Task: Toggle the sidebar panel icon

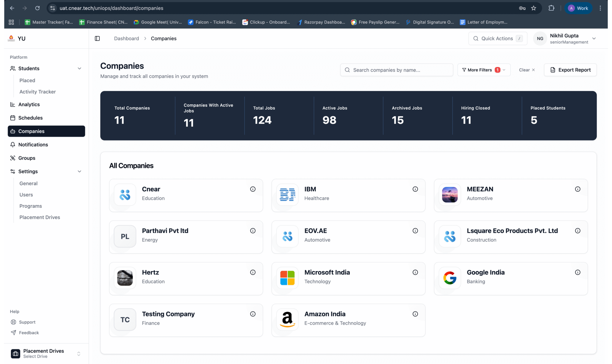Action: [x=97, y=38]
